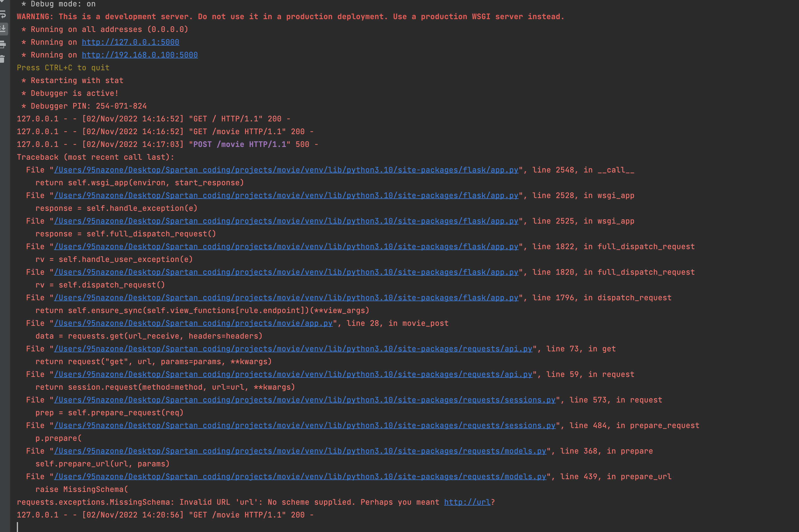Open flask/app.py link for line 2548

click(x=286, y=170)
